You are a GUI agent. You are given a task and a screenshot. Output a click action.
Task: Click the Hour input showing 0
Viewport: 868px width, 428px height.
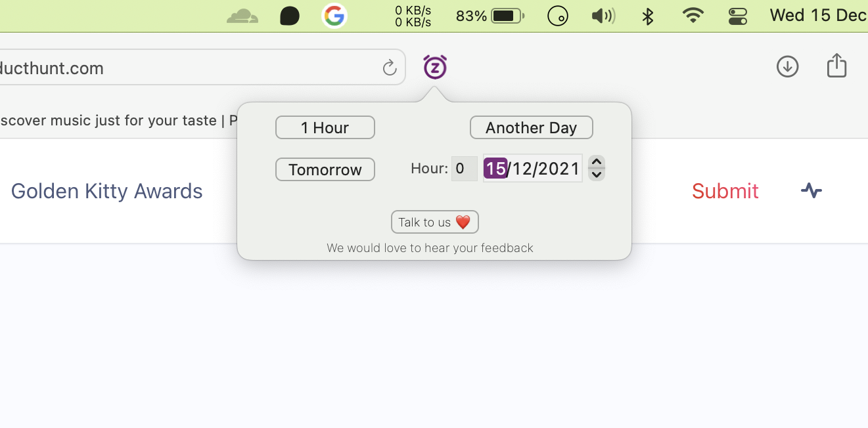pos(464,169)
